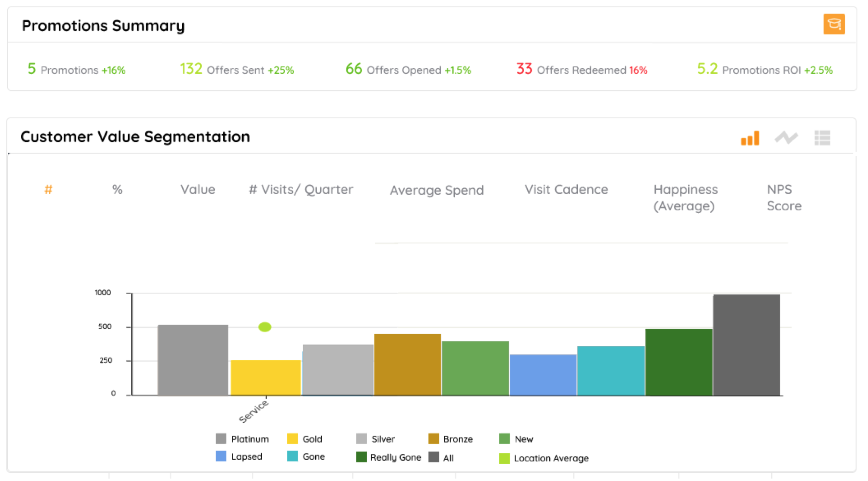Viewport: 868px width, 481px height.
Task: Toggle Location Average legend marker
Action: (x=504, y=458)
